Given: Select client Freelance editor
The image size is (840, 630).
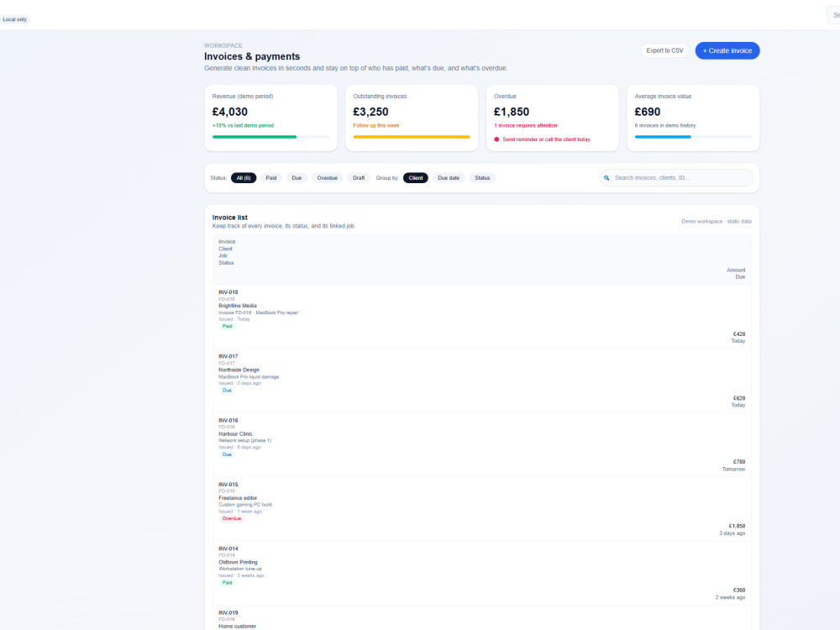Looking at the screenshot, I should click(x=238, y=498).
